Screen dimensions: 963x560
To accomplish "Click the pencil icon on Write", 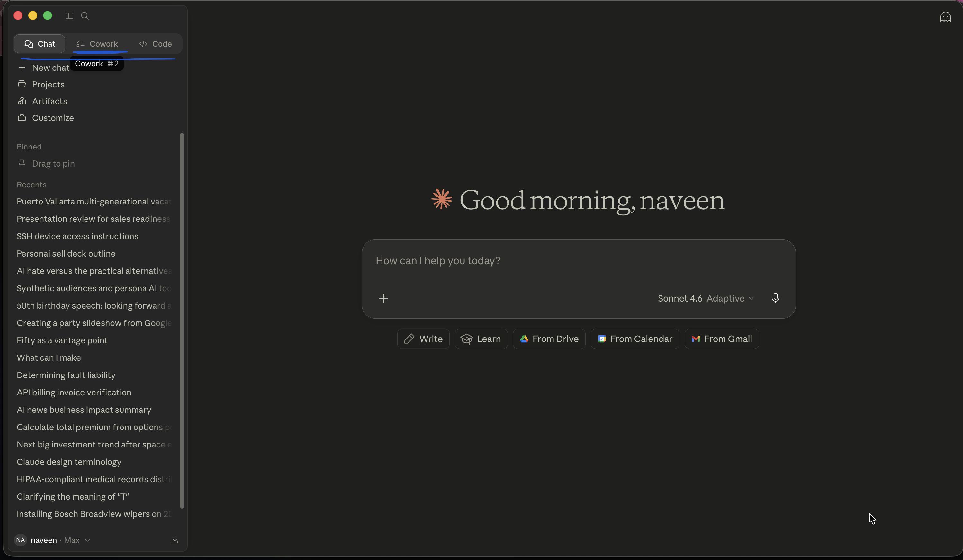I will click(x=409, y=339).
